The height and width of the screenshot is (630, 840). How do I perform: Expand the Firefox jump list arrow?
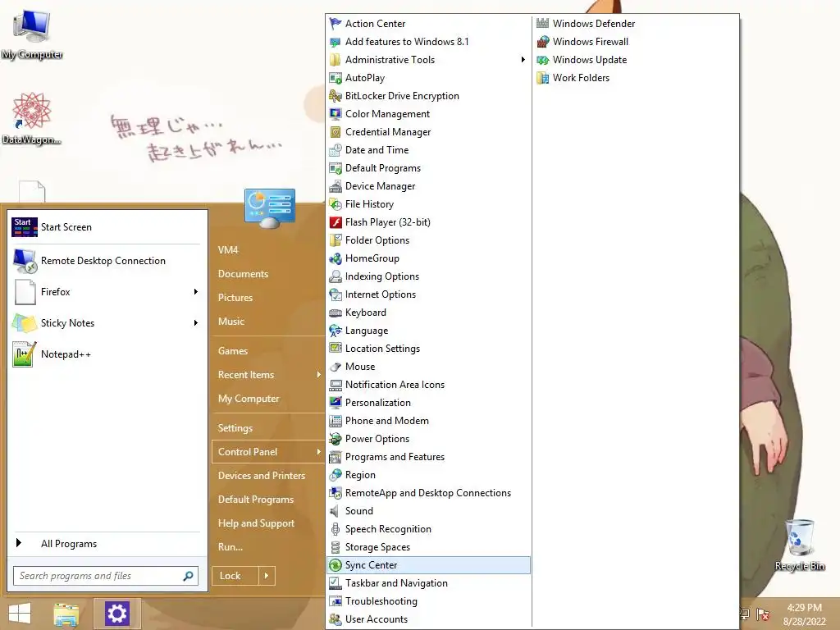coord(195,292)
